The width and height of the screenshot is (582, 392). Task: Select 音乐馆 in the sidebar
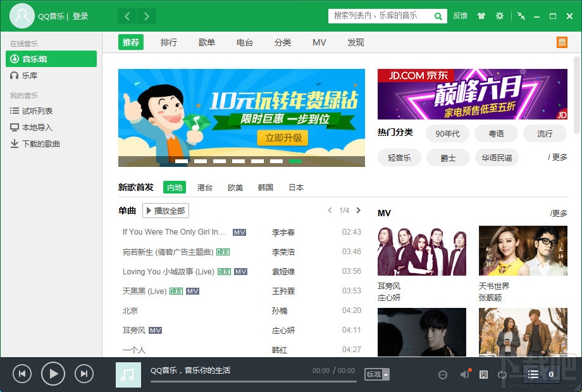[x=51, y=59]
